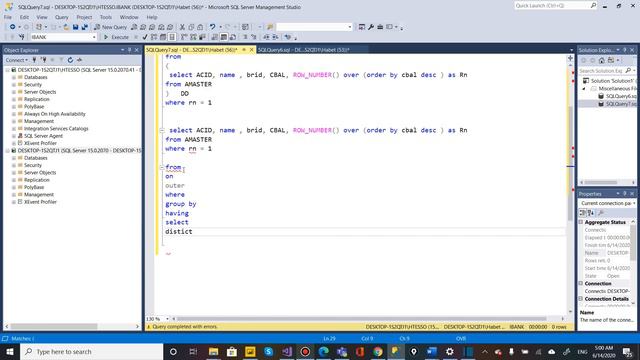Click the Save All icon
This screenshot has width=640, height=360.
(x=84, y=27)
